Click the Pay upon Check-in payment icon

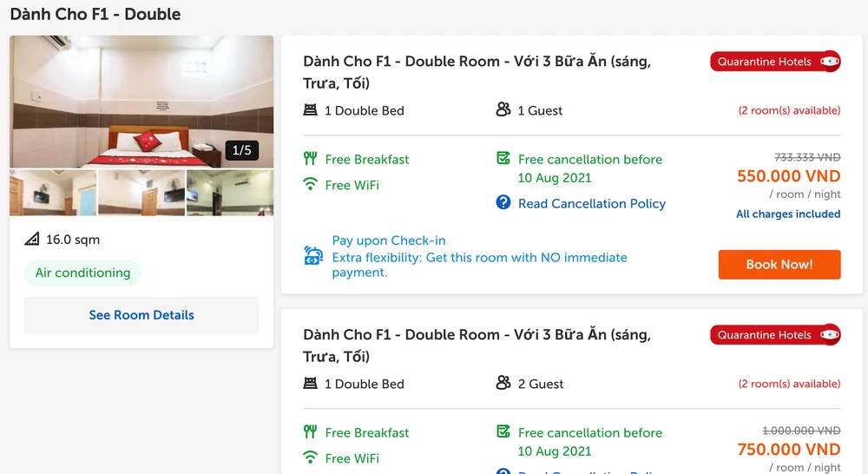coord(313,256)
